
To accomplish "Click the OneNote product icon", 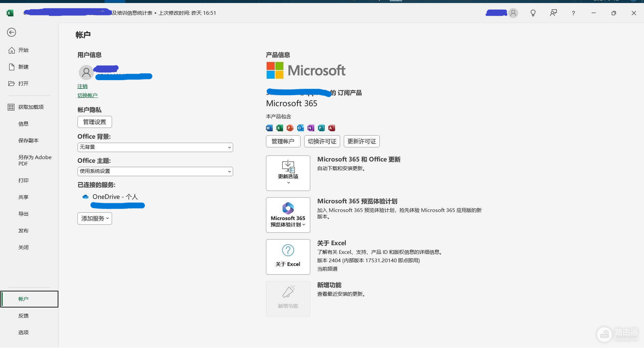I will point(311,128).
